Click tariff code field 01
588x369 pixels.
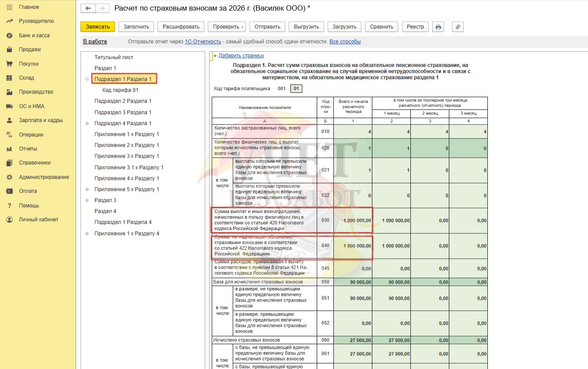pos(296,89)
